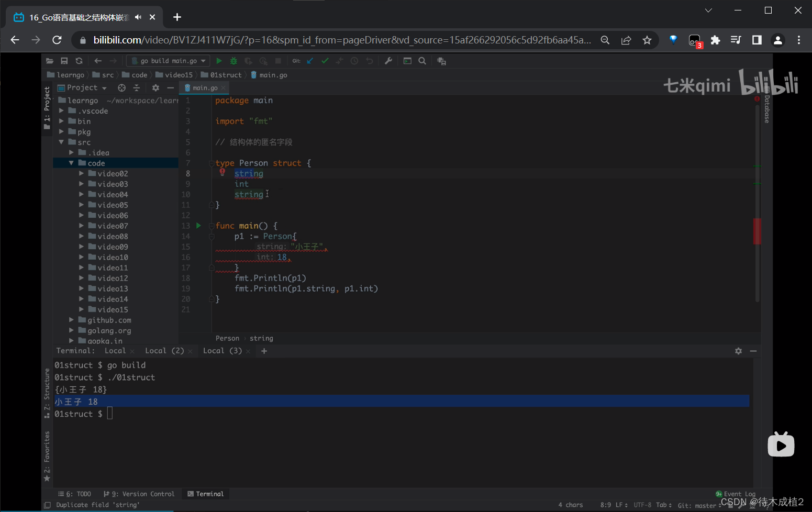Click the red error stripe marker
This screenshot has width=812, height=512.
point(757,231)
